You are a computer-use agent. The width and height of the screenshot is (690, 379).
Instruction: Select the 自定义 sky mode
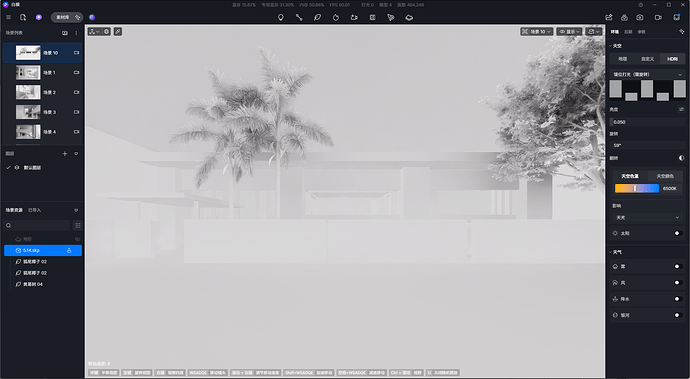[x=647, y=59]
